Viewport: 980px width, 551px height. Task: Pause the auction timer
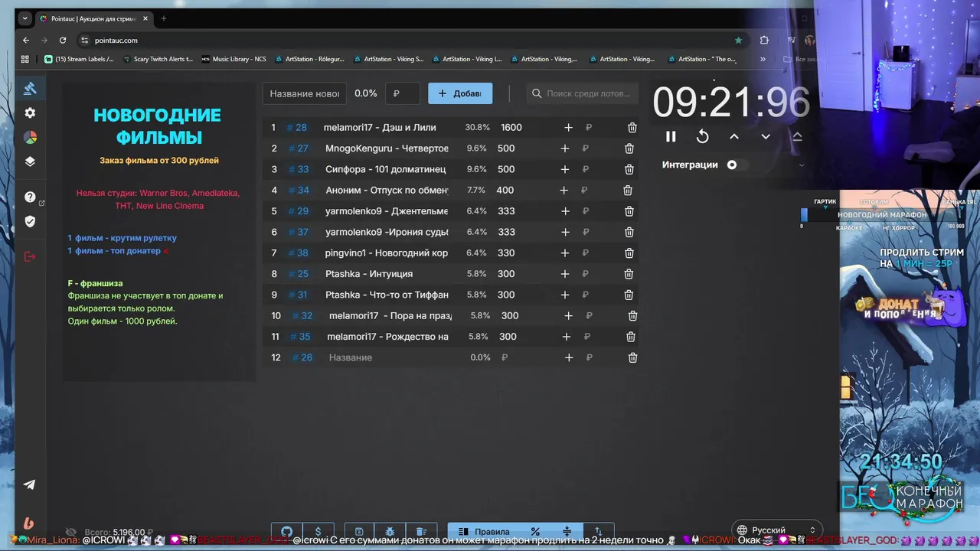pyautogui.click(x=671, y=136)
